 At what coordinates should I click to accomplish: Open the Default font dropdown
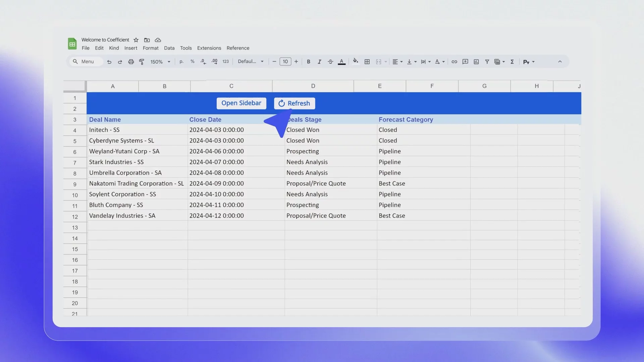pyautogui.click(x=251, y=62)
